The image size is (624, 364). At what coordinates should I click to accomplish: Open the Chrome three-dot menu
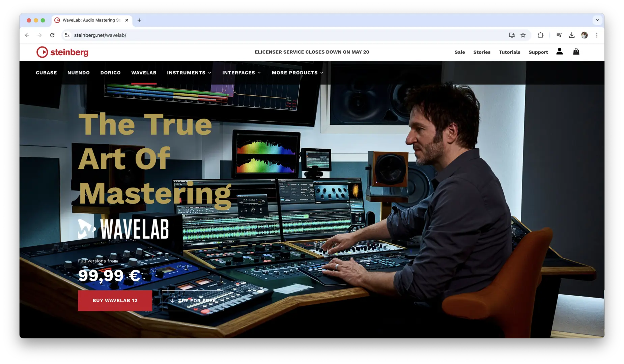597,35
